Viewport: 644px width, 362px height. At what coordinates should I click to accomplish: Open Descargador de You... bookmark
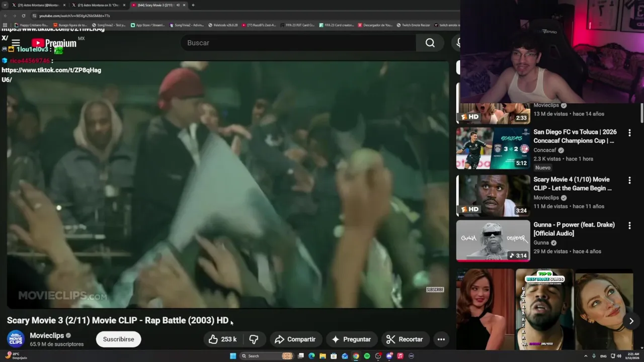375,25
